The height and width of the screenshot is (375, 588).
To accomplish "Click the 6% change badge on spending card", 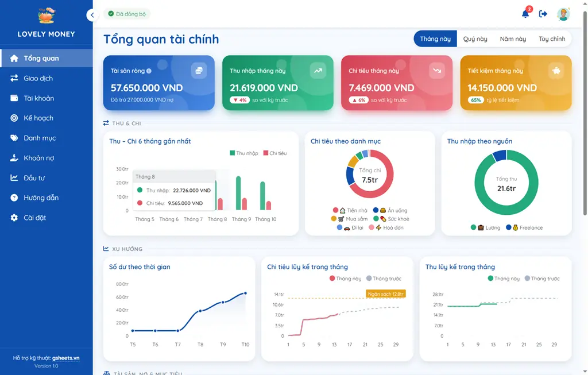I will (358, 100).
